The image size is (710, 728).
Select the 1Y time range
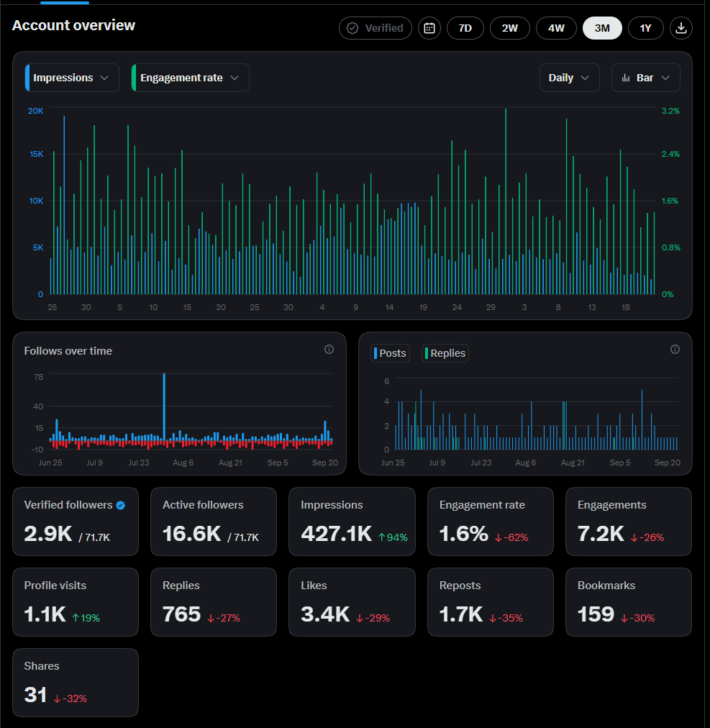[645, 28]
